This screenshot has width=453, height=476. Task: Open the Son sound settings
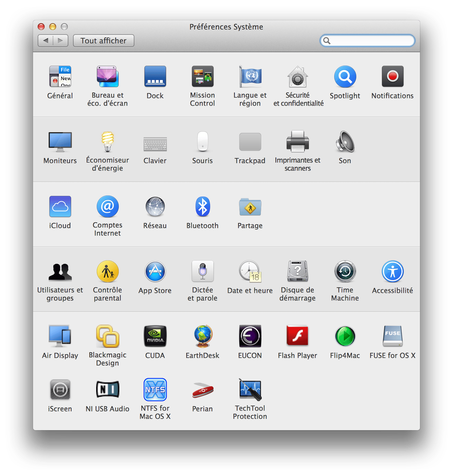(x=345, y=141)
